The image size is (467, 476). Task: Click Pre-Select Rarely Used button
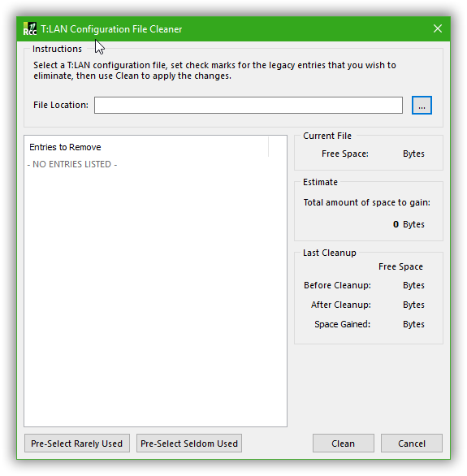coord(77,444)
